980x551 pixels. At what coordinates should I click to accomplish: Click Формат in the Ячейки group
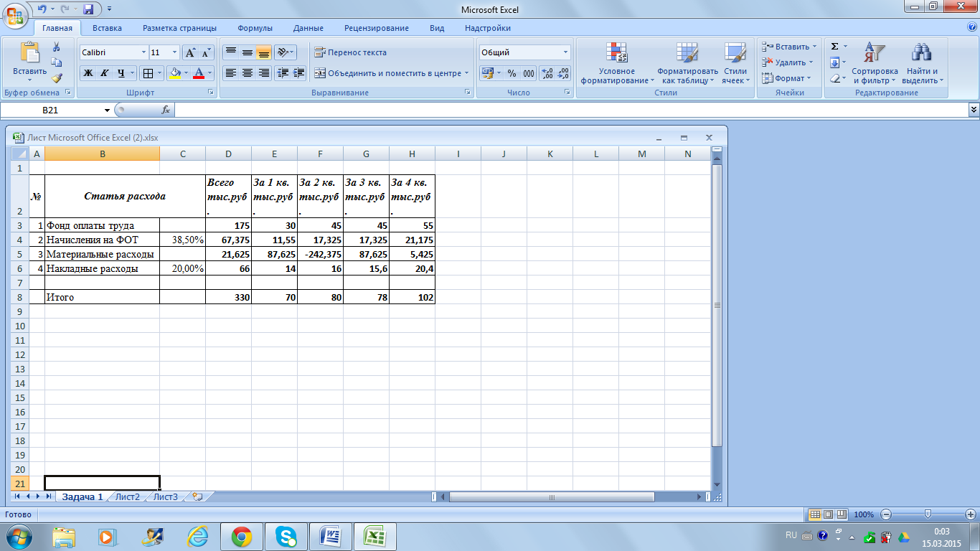point(786,78)
